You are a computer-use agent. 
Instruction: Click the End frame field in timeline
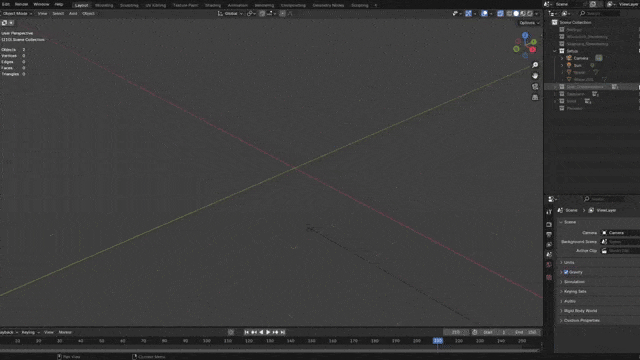tap(526, 332)
